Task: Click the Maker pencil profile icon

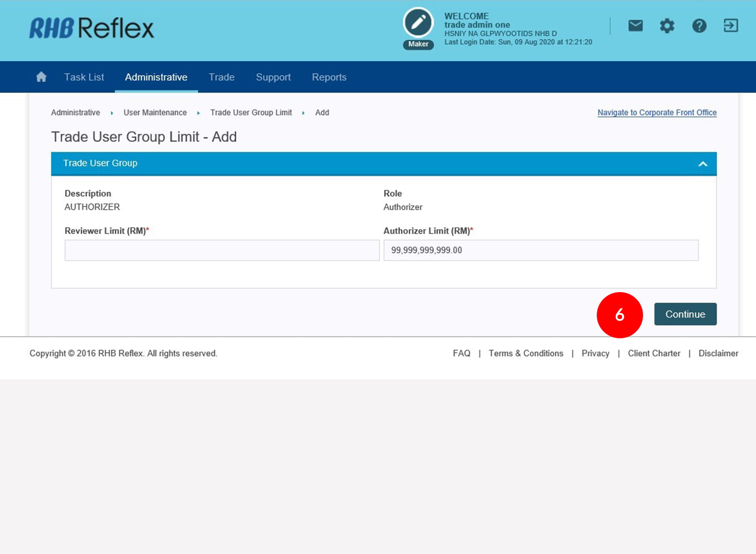Action: 418,23
